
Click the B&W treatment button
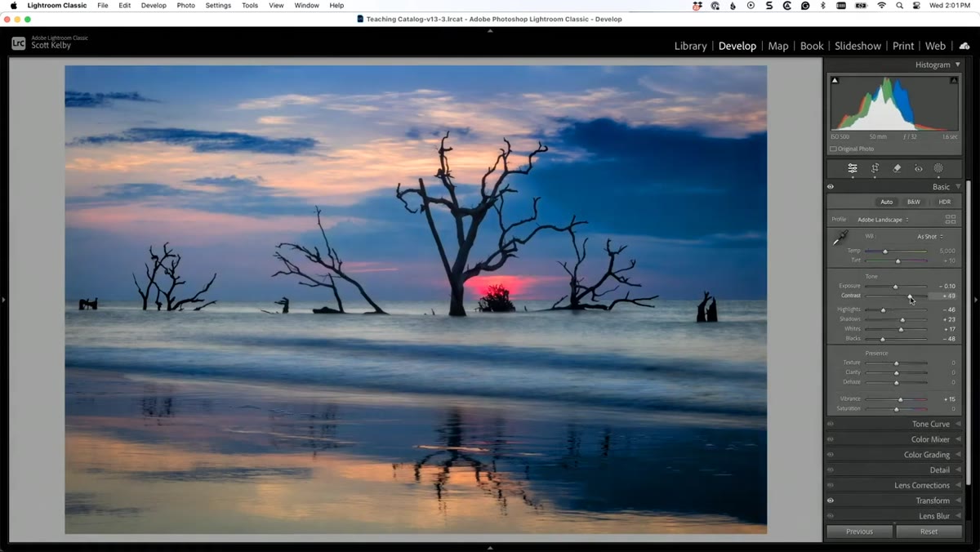click(x=914, y=202)
